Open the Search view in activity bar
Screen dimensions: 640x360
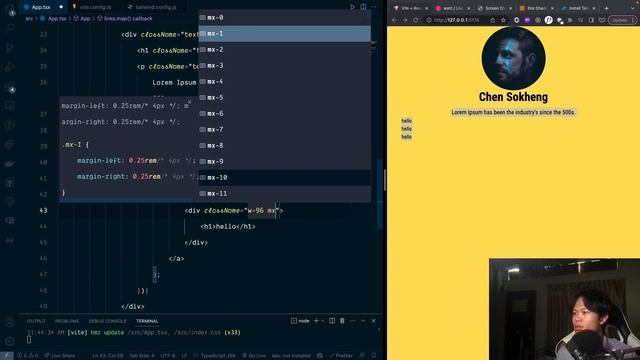click(x=10, y=28)
